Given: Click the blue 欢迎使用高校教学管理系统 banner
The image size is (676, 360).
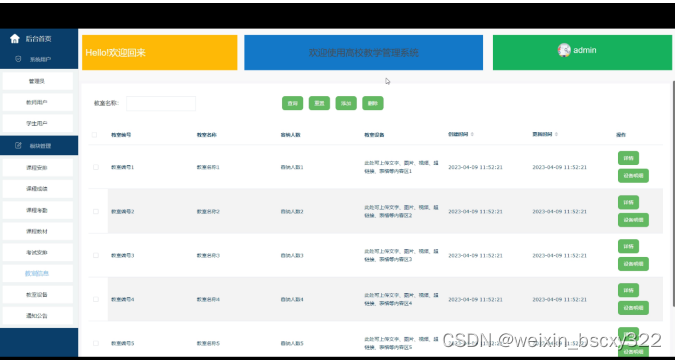Looking at the screenshot, I should tap(363, 53).
